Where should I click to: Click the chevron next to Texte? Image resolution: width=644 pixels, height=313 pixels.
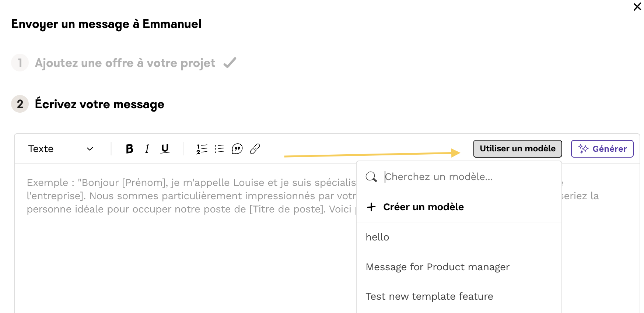point(90,149)
